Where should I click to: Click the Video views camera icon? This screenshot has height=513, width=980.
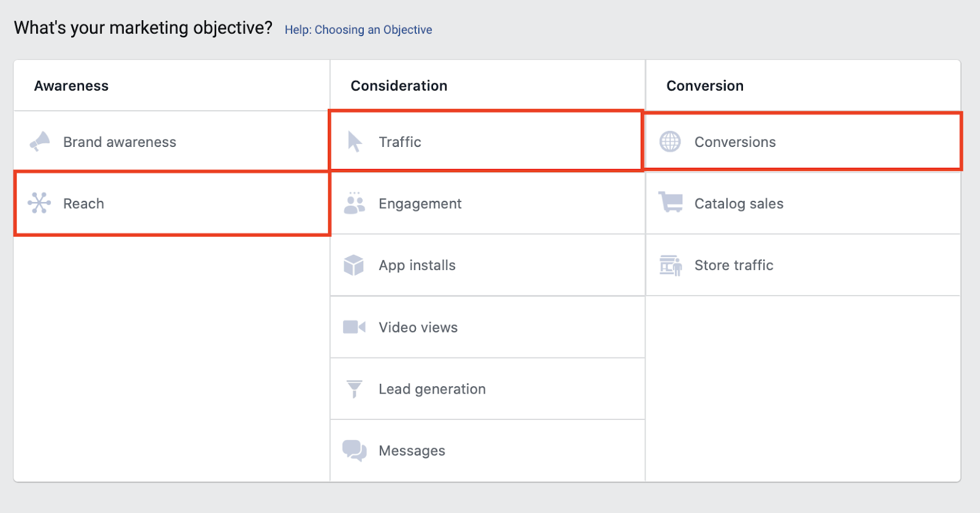(354, 327)
